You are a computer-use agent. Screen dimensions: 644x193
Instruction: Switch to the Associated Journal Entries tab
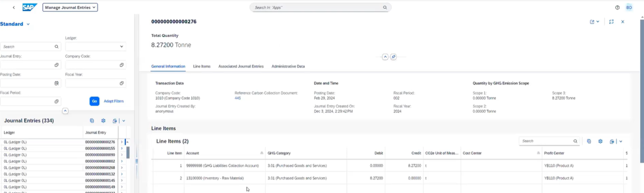241,66
